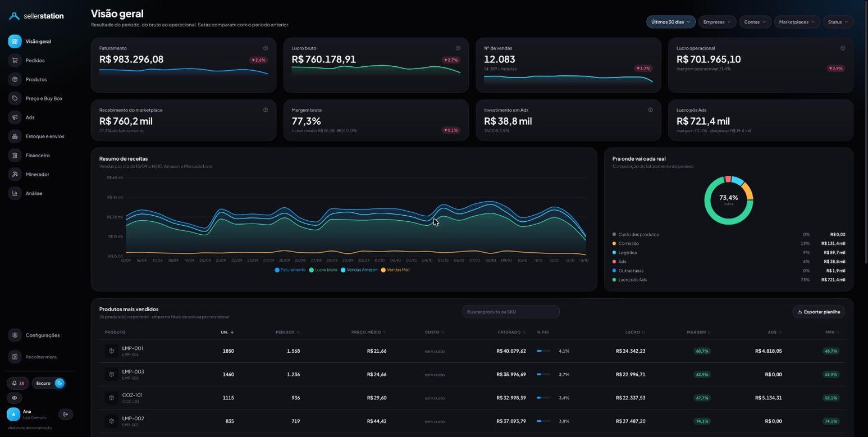The image size is (868, 437).
Task: Toggle Faturamento series in chart legend
Action: click(290, 270)
